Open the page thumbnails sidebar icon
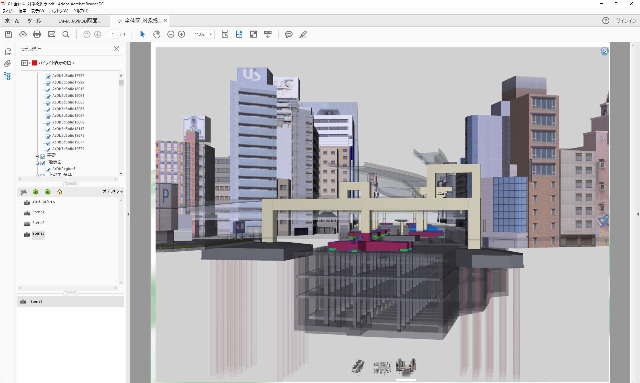640x383 pixels. (7, 51)
